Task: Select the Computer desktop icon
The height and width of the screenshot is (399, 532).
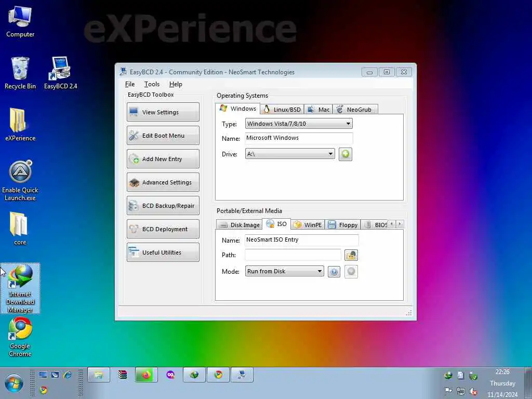Action: 20,22
